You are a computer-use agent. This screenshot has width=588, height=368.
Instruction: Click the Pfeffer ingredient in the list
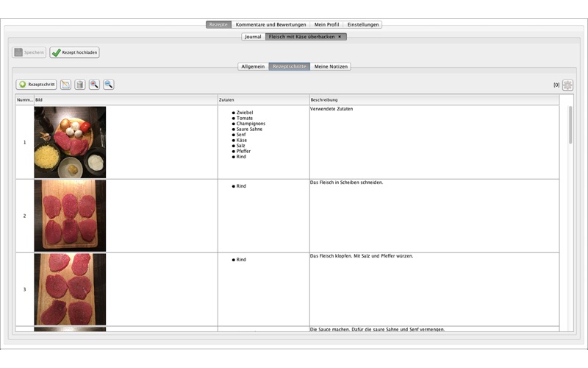pos(243,151)
